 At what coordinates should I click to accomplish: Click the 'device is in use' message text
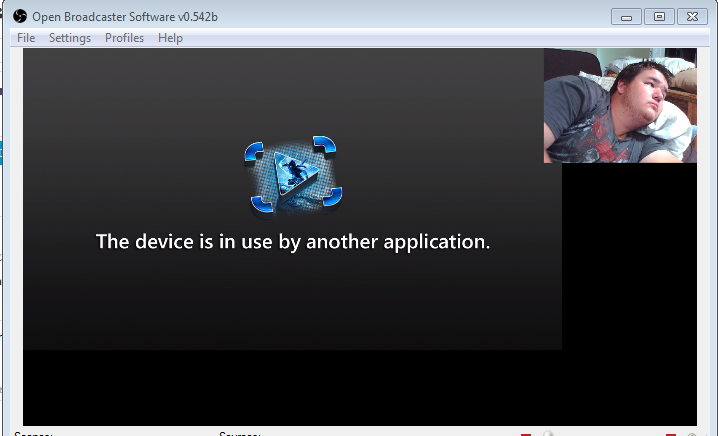[293, 241]
